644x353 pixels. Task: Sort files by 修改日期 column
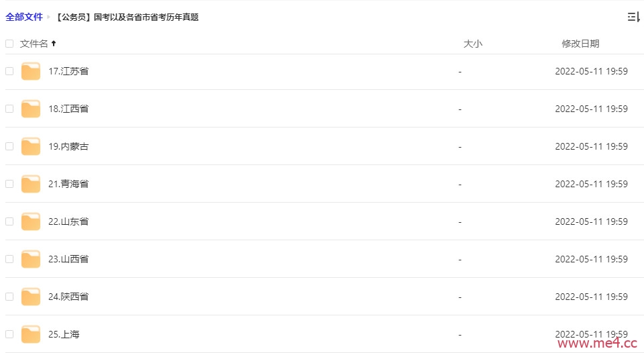point(580,44)
